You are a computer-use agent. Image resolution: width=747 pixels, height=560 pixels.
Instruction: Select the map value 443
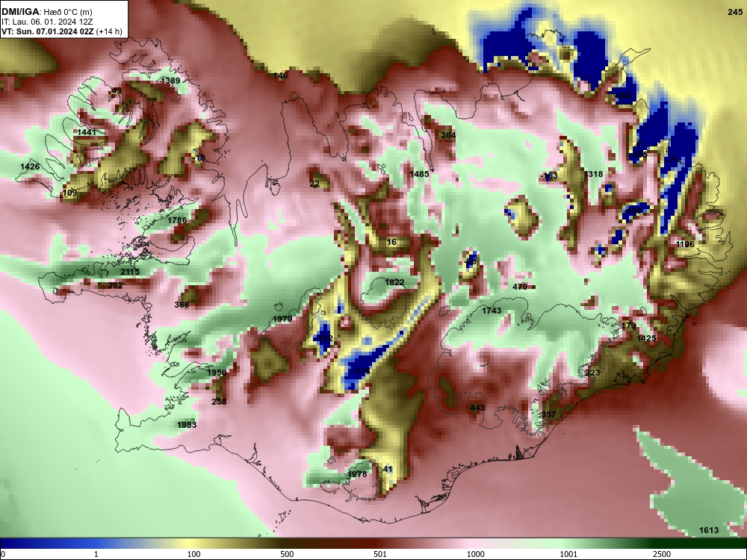[x=477, y=408]
